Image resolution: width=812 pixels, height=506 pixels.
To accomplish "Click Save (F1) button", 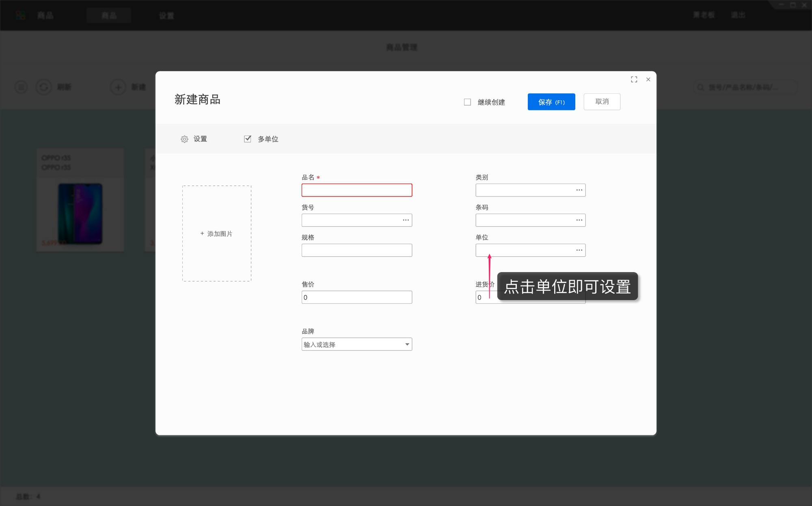I will point(551,102).
